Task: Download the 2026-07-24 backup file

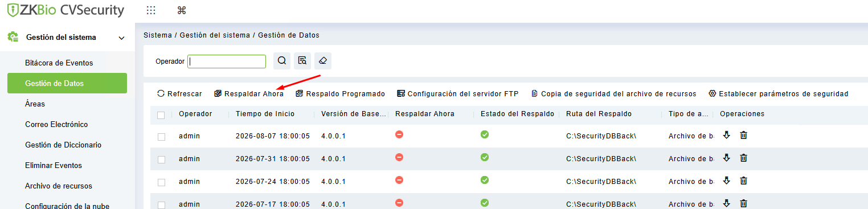Action: coord(726,181)
